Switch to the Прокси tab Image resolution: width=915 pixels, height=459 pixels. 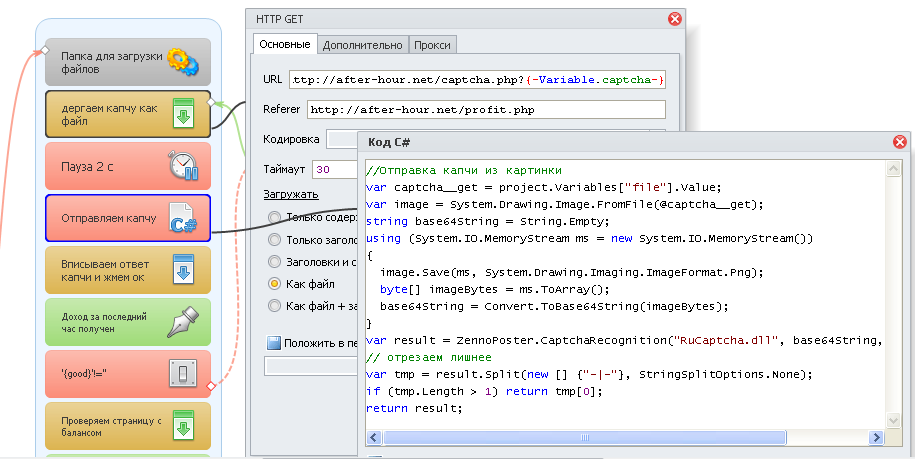(432, 45)
